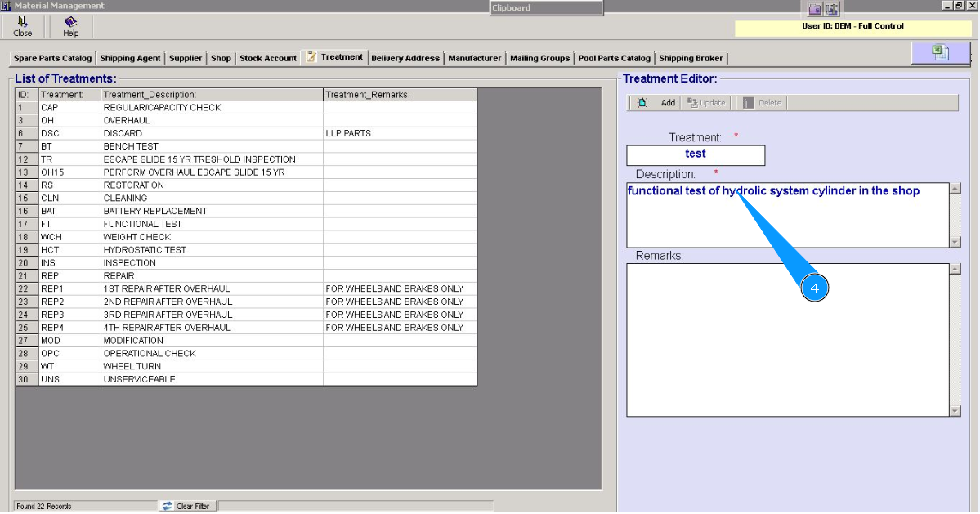Switch to the Shipping Agent tab

[130, 58]
